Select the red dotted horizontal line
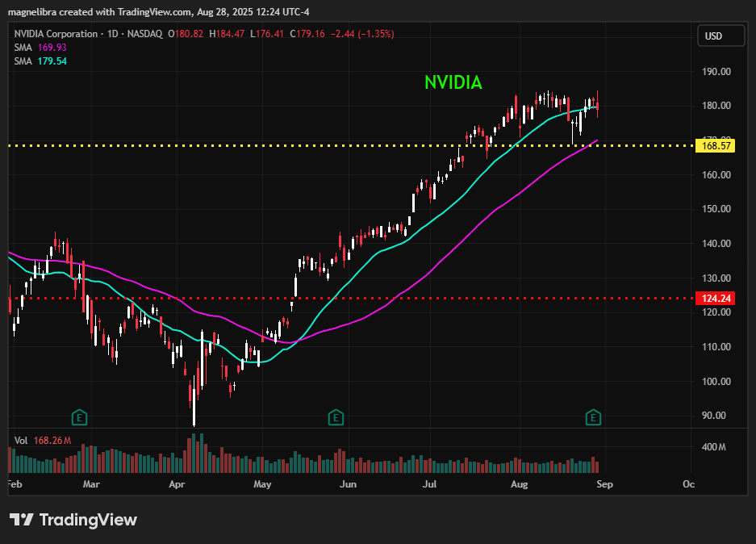 point(352,299)
